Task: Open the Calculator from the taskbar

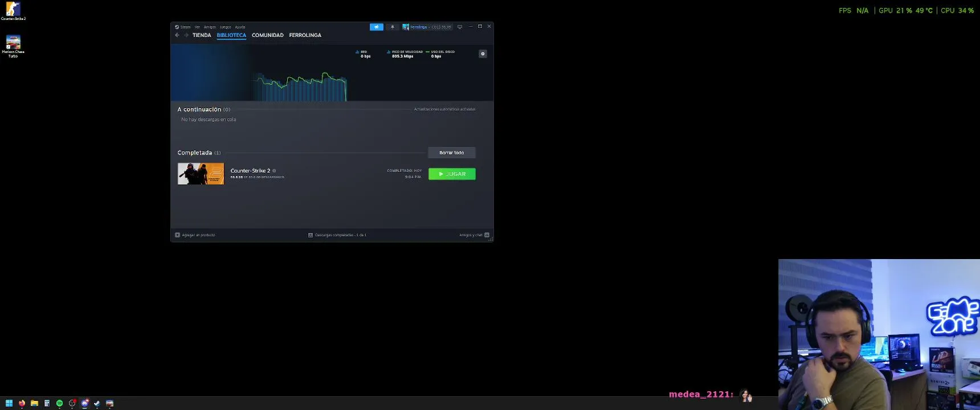Action: (x=47, y=403)
